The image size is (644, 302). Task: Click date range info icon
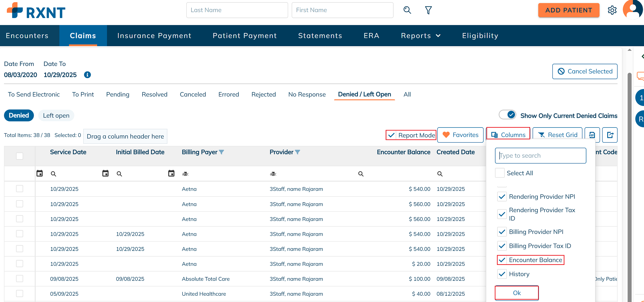(87, 75)
